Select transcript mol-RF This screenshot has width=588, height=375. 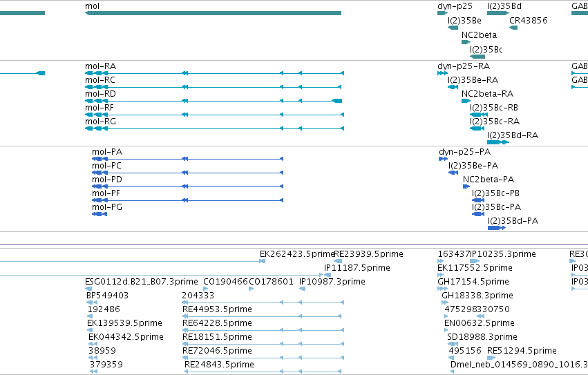pyautogui.click(x=214, y=115)
